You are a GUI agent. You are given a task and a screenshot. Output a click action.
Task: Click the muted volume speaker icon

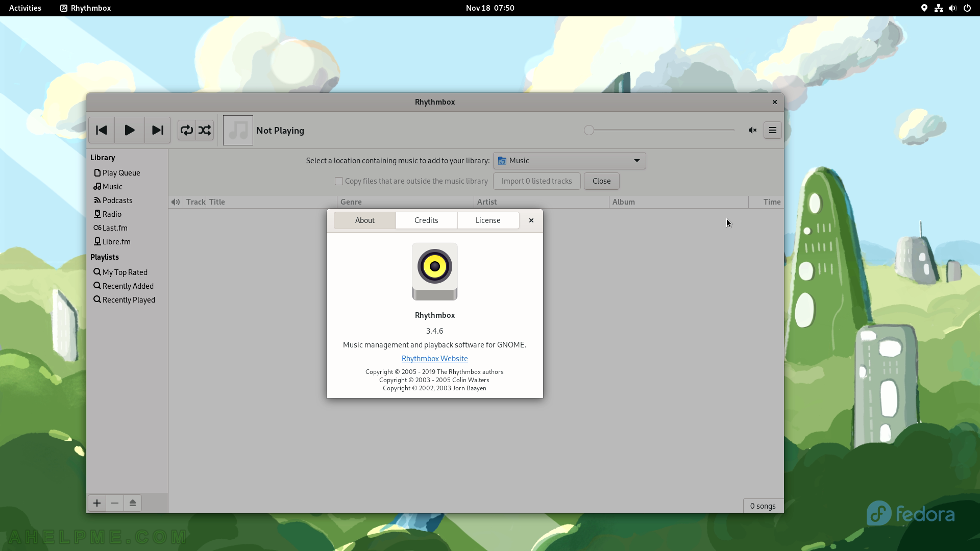click(x=752, y=130)
